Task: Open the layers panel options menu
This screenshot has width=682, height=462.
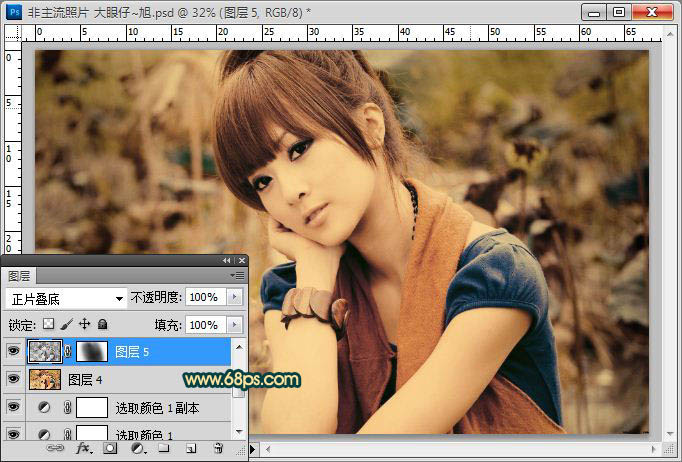Action: point(237,275)
